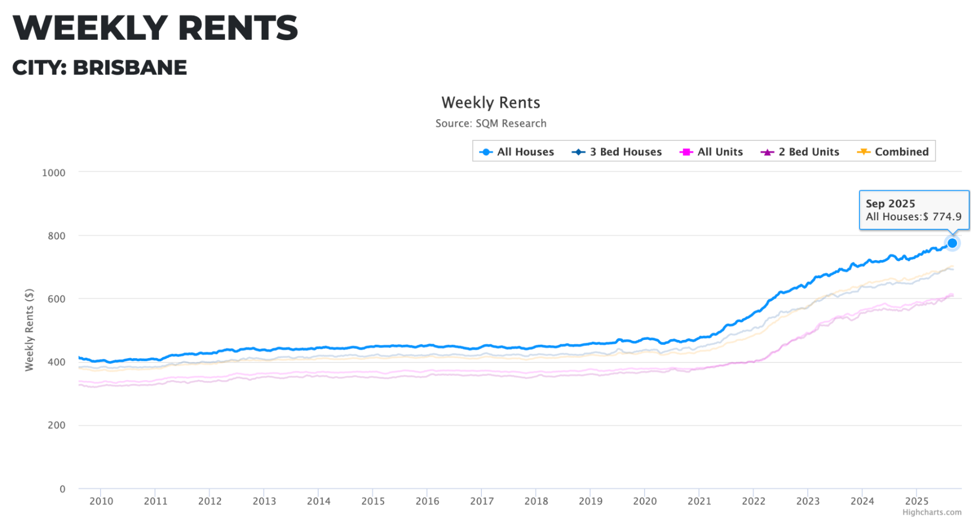Click the All Houses legend circle marker
This screenshot has height=519, width=980.
[x=485, y=152]
